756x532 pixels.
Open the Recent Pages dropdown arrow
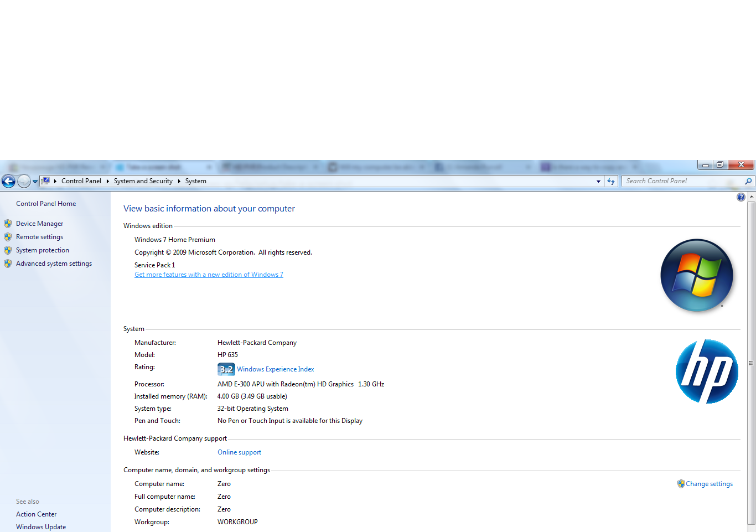click(x=35, y=182)
